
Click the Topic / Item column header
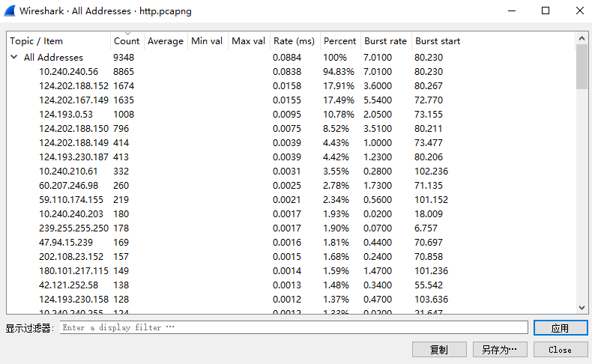coord(58,40)
